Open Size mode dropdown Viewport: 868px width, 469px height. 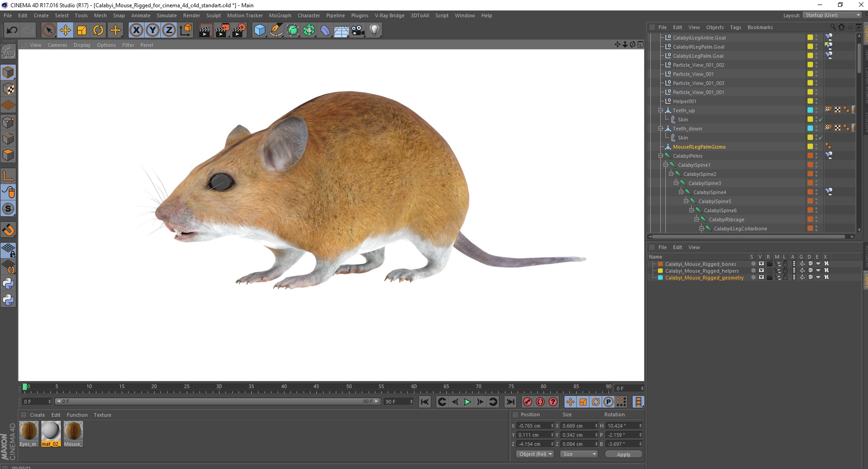579,454
